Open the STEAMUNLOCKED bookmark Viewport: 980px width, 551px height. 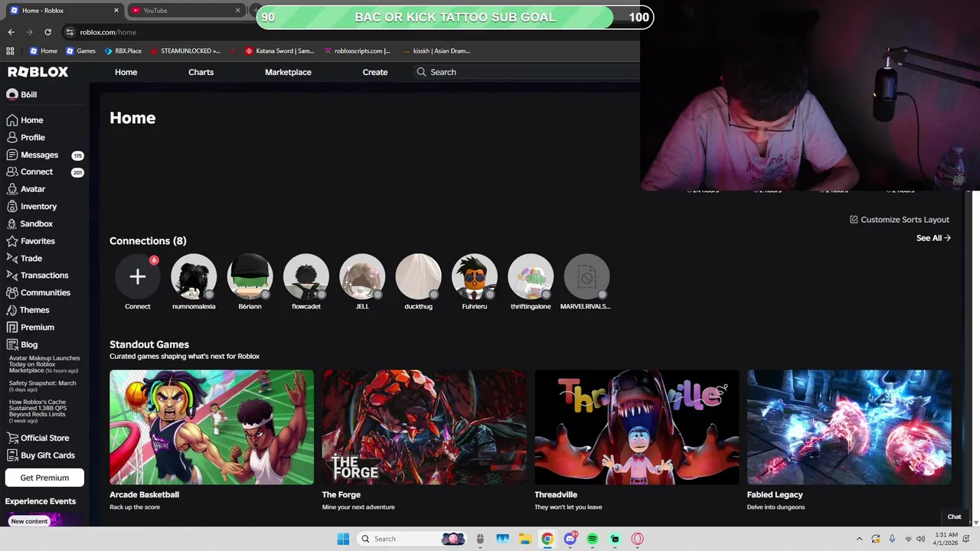click(185, 51)
